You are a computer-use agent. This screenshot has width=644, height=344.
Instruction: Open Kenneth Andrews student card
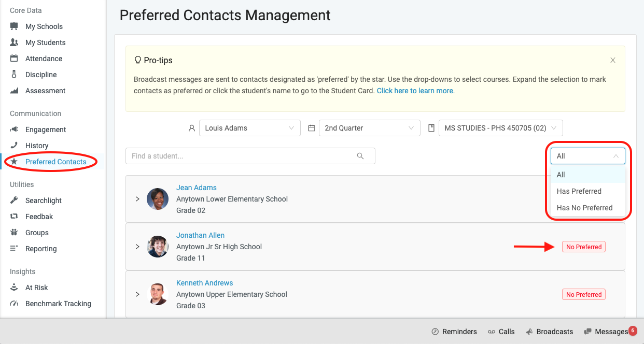pos(205,283)
